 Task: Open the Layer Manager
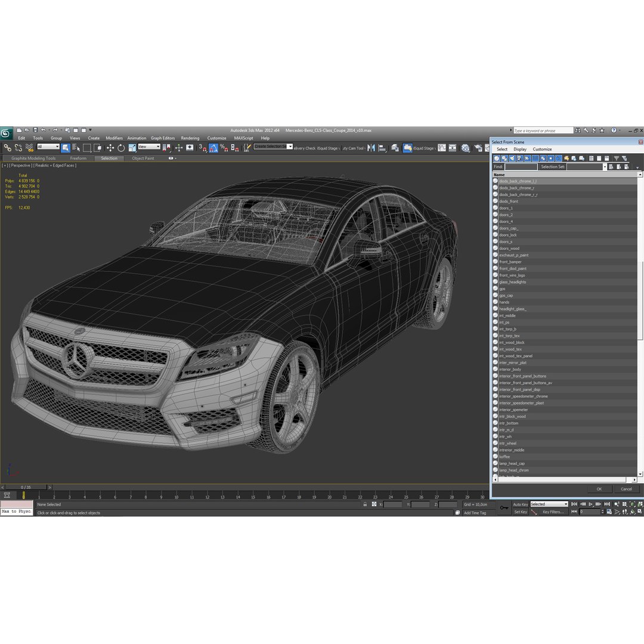click(395, 148)
